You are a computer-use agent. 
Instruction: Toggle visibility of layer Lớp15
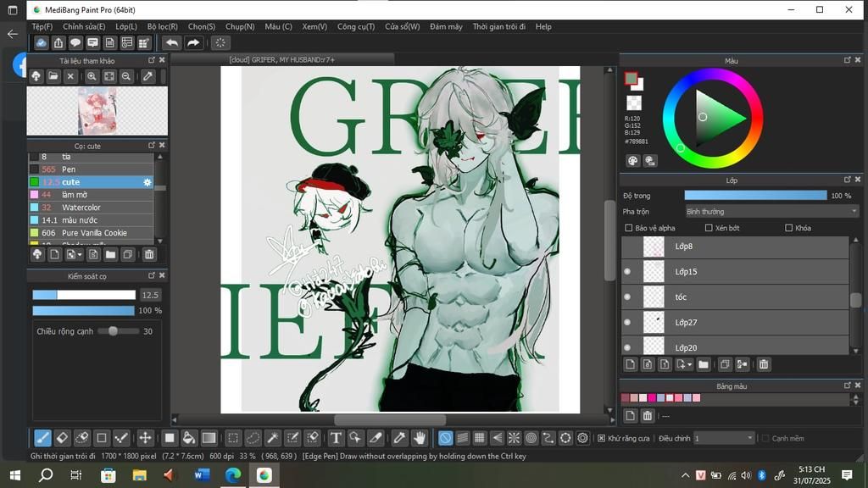coord(627,272)
